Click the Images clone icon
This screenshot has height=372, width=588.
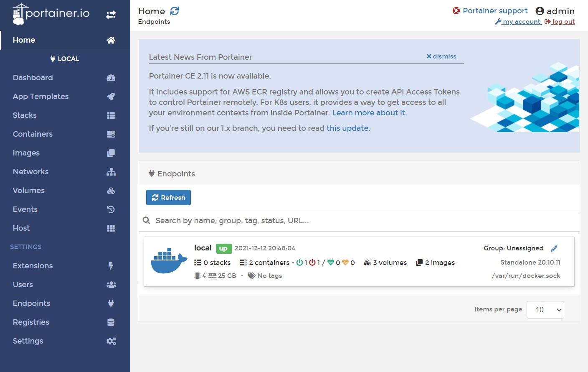111,153
